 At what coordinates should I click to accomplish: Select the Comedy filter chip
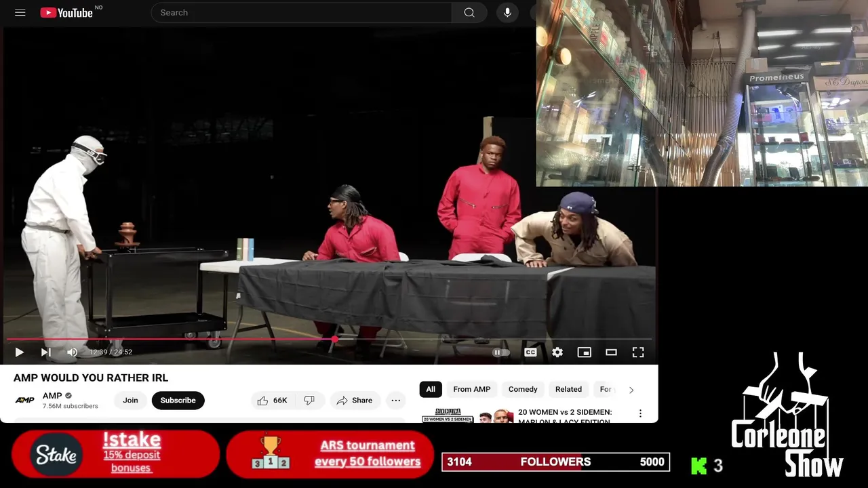pos(523,389)
